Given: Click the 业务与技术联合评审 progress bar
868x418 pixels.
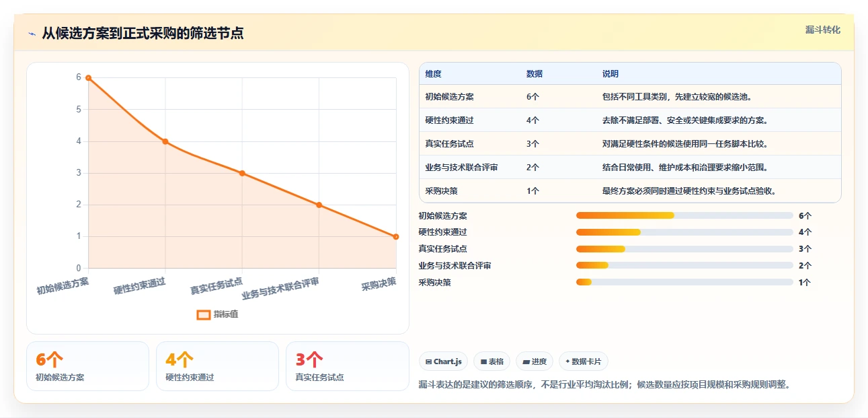Looking at the screenshot, I should (684, 266).
